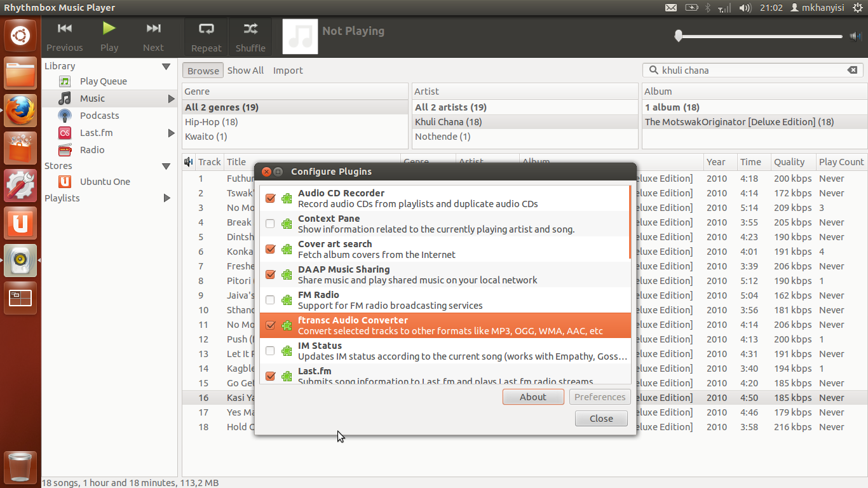Open System Settings from launcher

(20, 186)
